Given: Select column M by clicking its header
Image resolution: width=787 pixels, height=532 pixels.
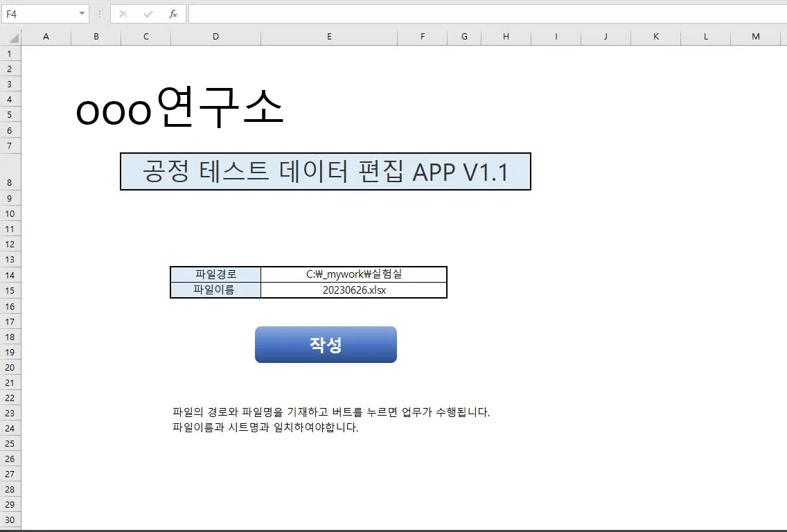Looking at the screenshot, I should 755,37.
